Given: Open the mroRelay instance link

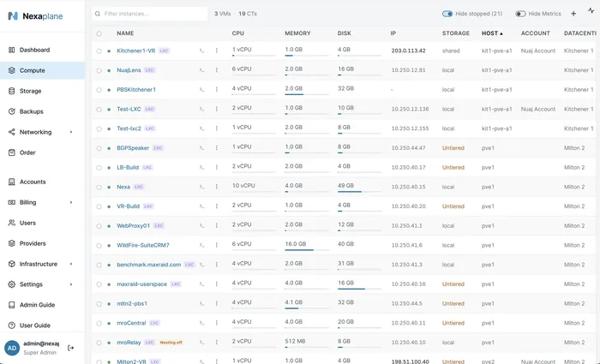Looking at the screenshot, I should (129, 343).
